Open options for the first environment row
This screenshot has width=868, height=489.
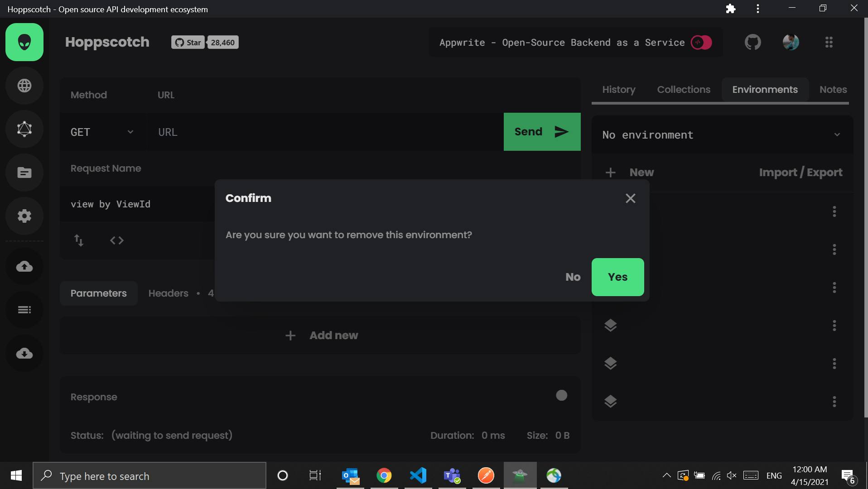point(834,211)
